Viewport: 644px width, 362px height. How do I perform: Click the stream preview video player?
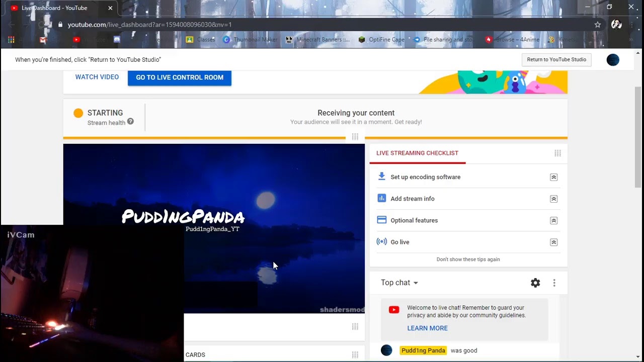(214, 229)
